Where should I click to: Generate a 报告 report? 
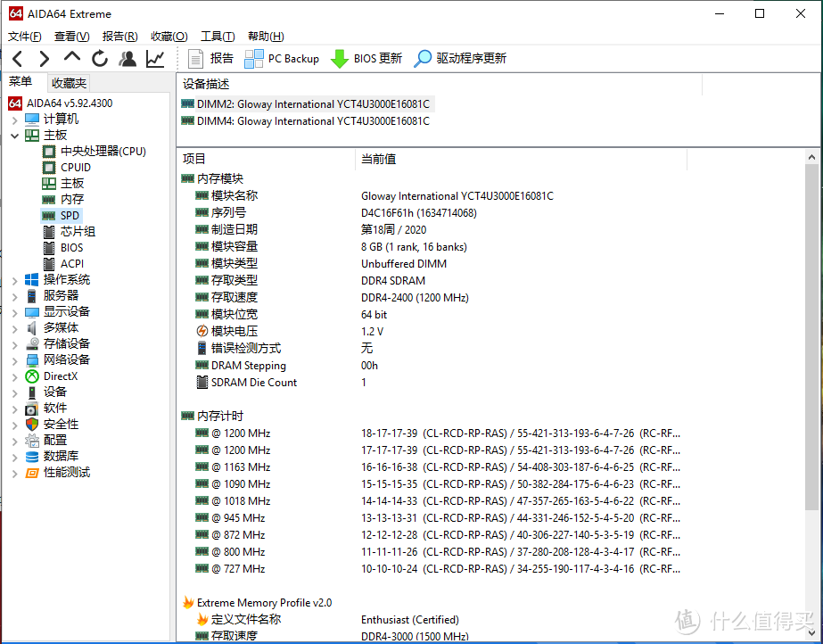pos(210,58)
